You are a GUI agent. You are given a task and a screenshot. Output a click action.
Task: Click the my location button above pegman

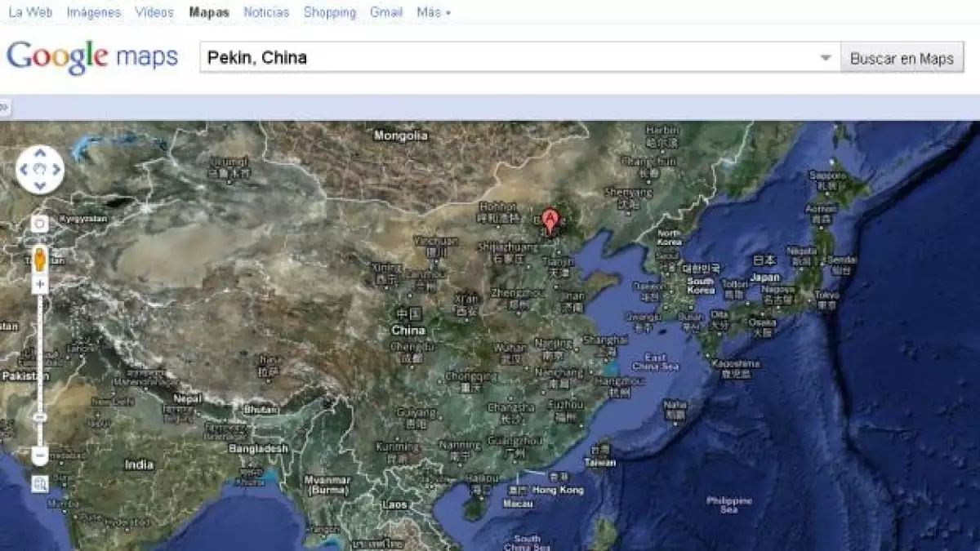pyautogui.click(x=40, y=223)
